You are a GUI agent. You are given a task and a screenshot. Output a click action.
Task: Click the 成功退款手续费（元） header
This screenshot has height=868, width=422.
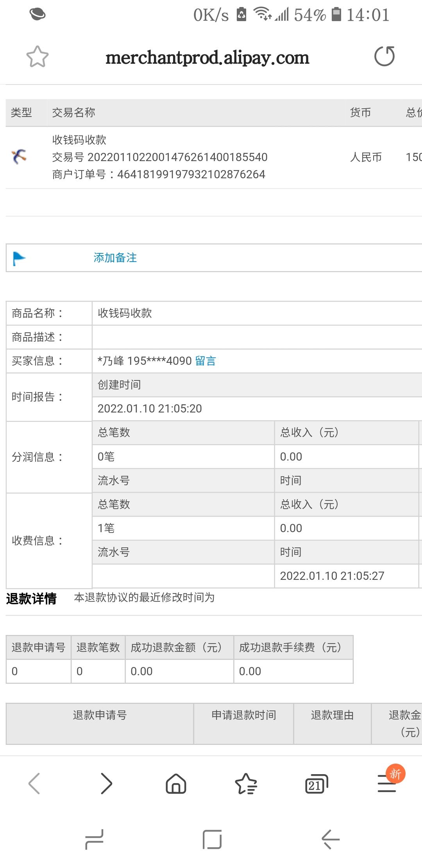pyautogui.click(x=293, y=647)
